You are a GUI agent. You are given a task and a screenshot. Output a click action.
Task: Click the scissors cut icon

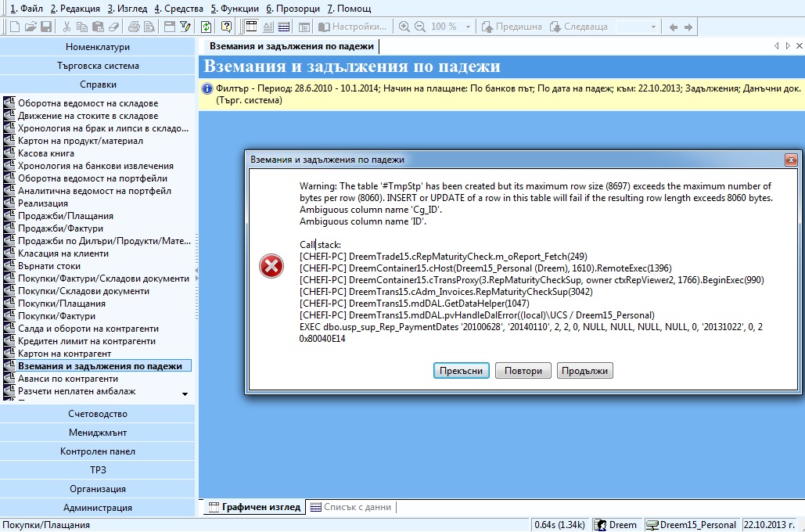pos(67,27)
